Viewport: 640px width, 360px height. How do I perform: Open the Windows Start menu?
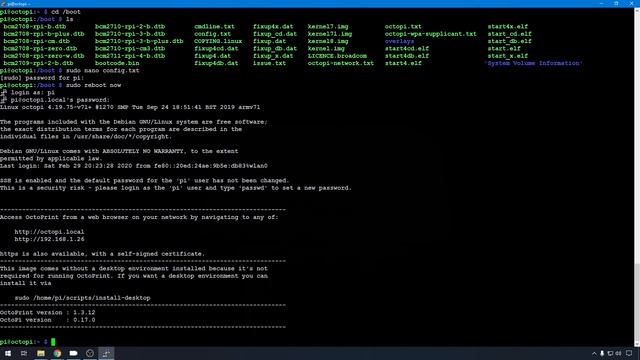point(8,353)
